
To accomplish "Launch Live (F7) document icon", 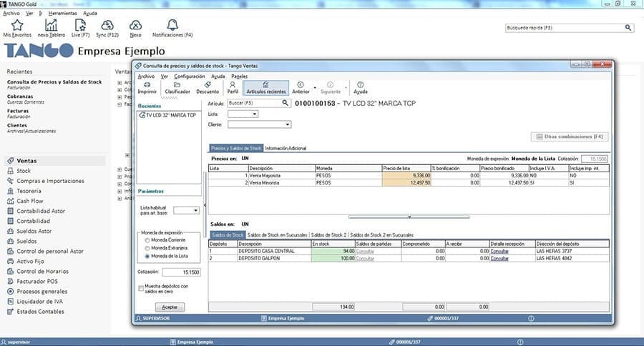I will tap(80, 26).
